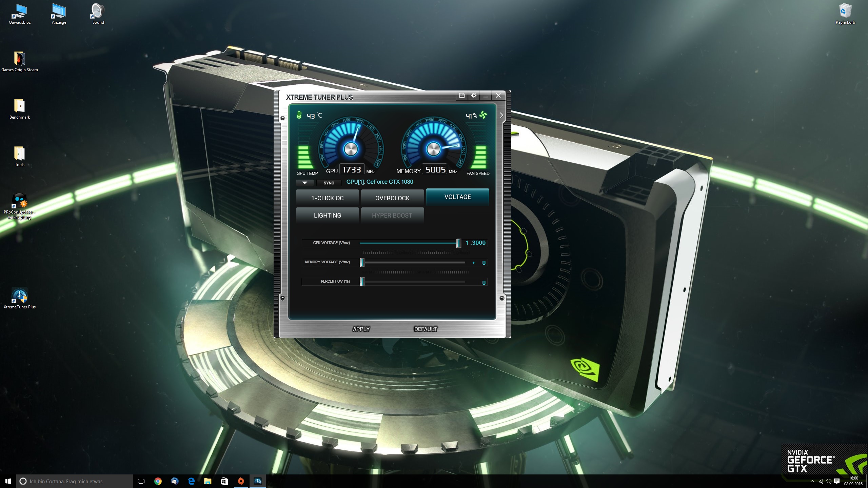The height and width of the screenshot is (488, 868).
Task: Click Xtreme Tuner taskbar icon
Action: [x=258, y=481]
